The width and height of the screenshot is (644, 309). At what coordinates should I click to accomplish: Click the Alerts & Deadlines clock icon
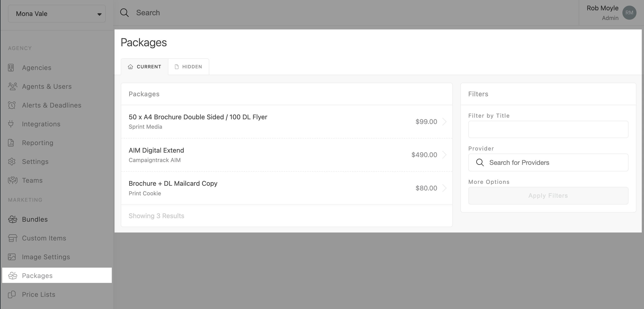tap(12, 105)
